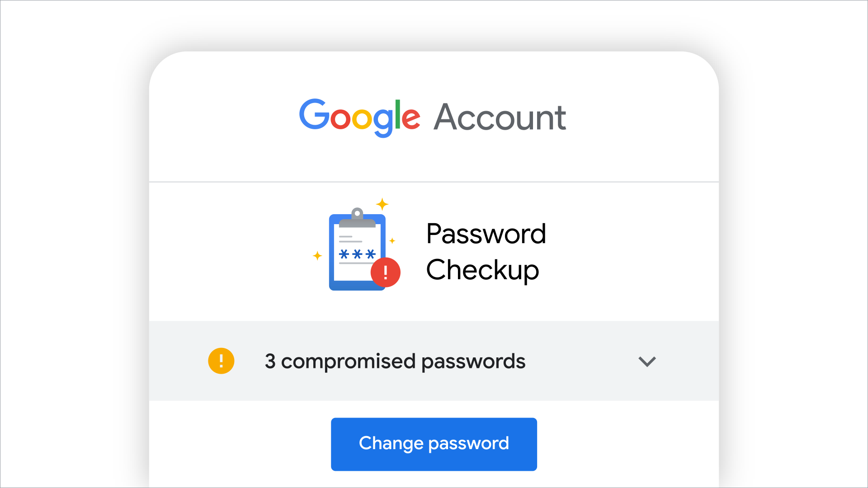
Task: Click the red exclamation badge on clipboard
Action: [385, 272]
